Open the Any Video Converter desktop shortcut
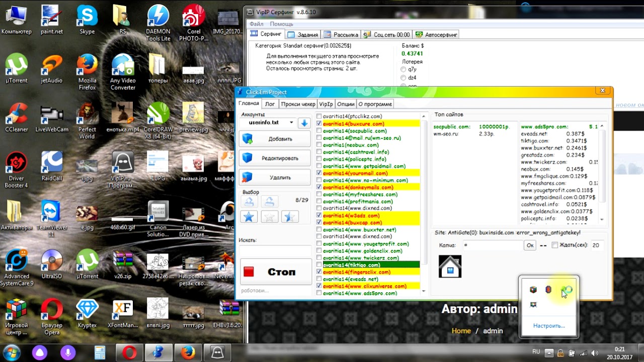 coord(123,72)
